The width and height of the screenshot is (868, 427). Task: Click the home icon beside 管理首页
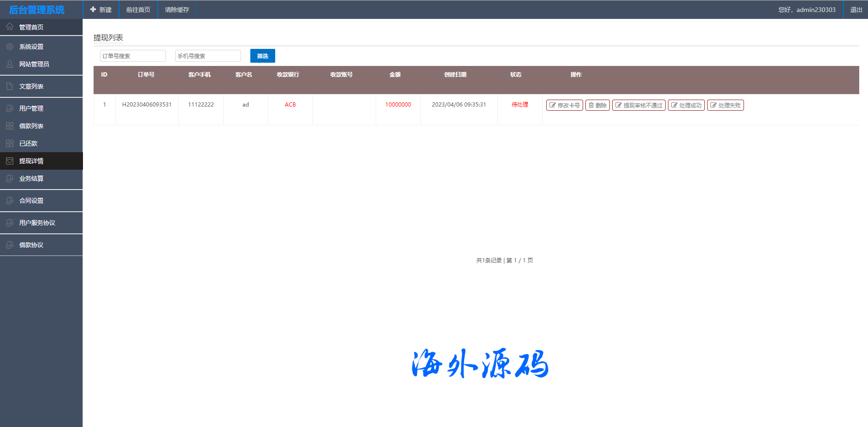coord(10,27)
